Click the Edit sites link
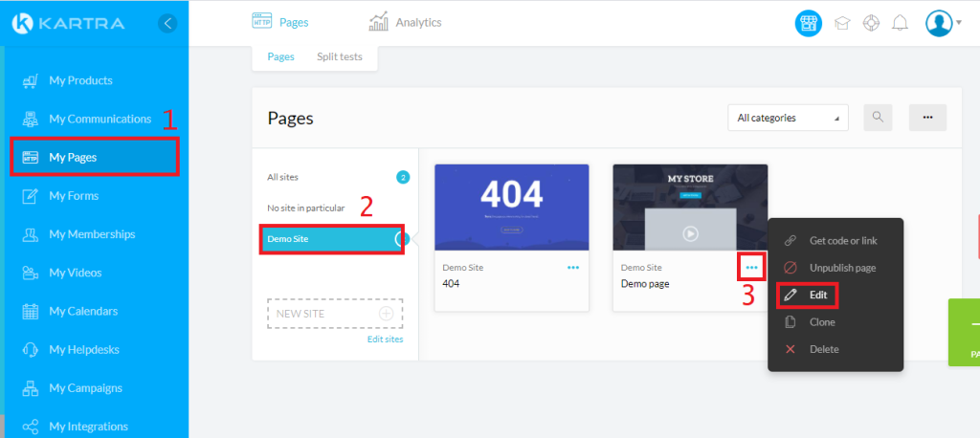 [385, 339]
